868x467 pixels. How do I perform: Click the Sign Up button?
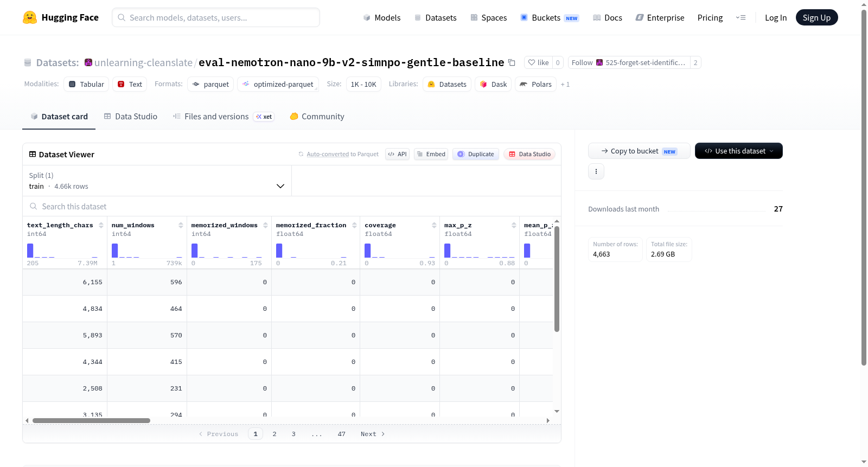(816, 17)
